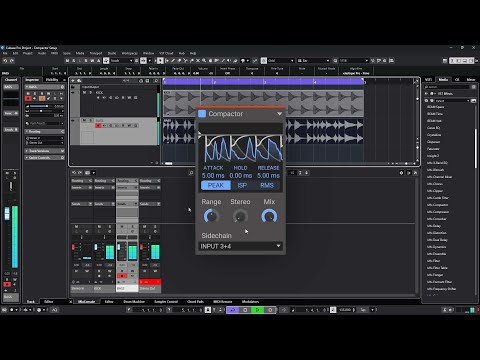Open the Grid type Bar dropdown
Image resolution: width=480 pixels, height=360 pixels.
pyautogui.click(x=313, y=61)
